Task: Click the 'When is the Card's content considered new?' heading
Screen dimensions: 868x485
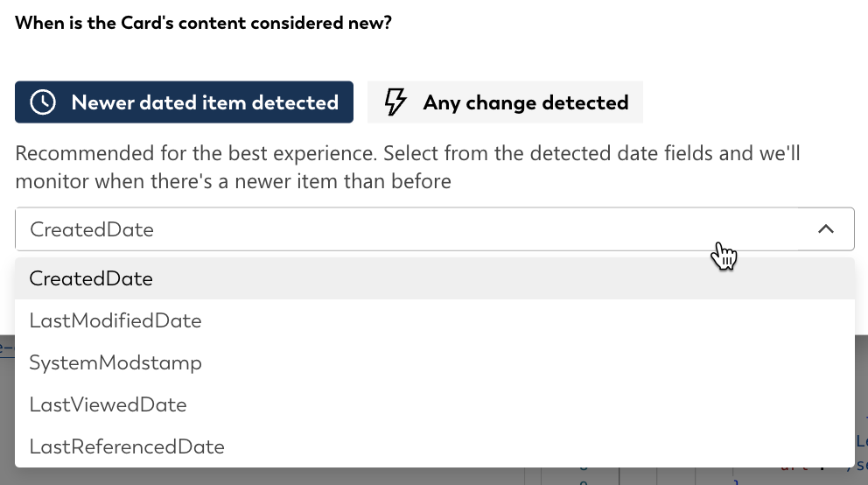Action: [203, 23]
